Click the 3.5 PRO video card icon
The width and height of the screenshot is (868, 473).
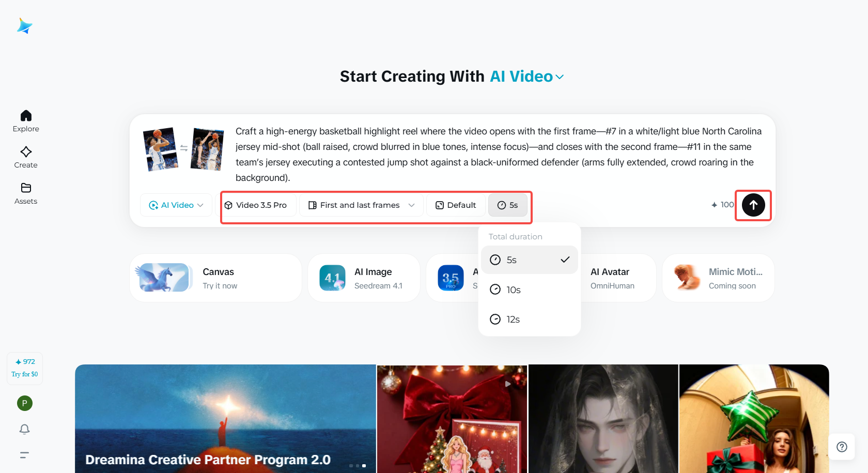coord(451,278)
